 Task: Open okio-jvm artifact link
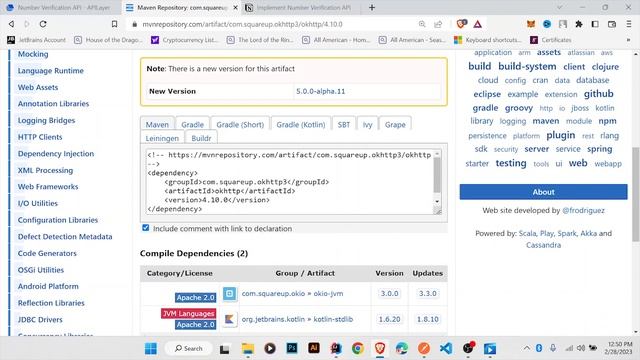[328, 293]
